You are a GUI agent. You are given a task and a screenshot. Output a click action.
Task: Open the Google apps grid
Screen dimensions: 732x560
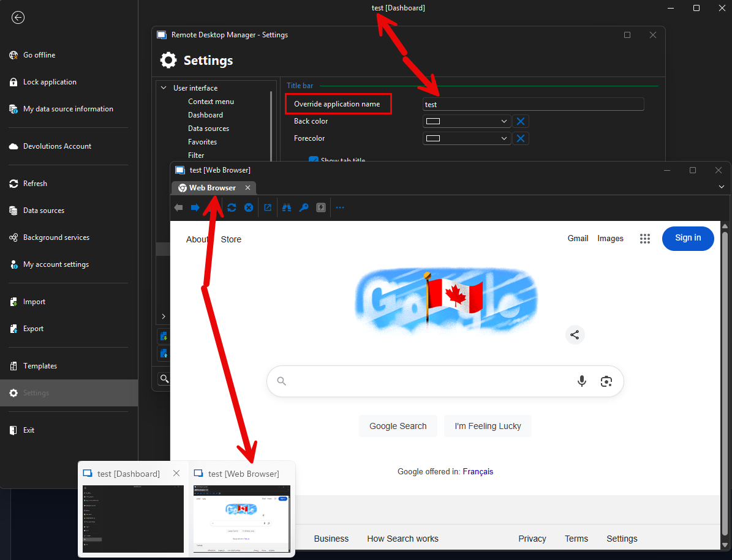point(644,239)
